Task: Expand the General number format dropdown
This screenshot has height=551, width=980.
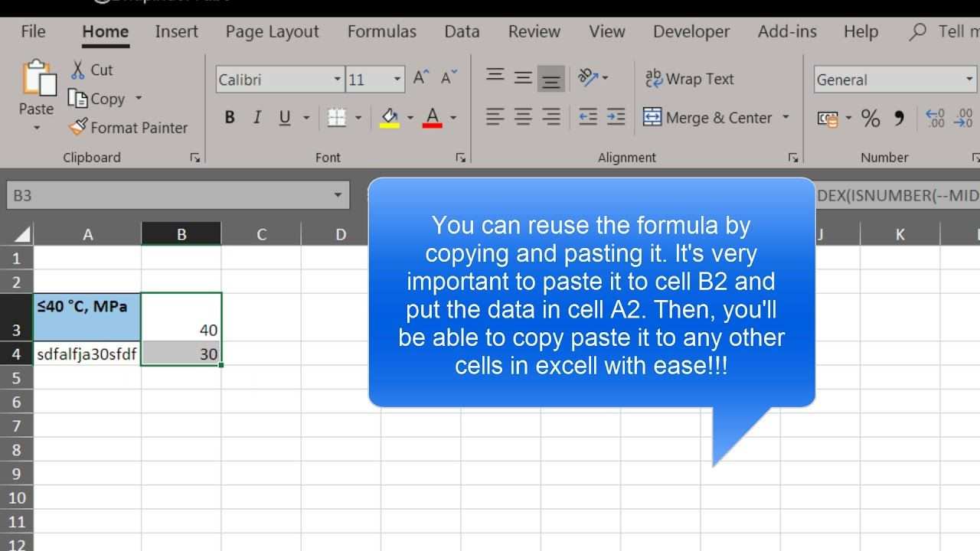Action: click(x=969, y=80)
